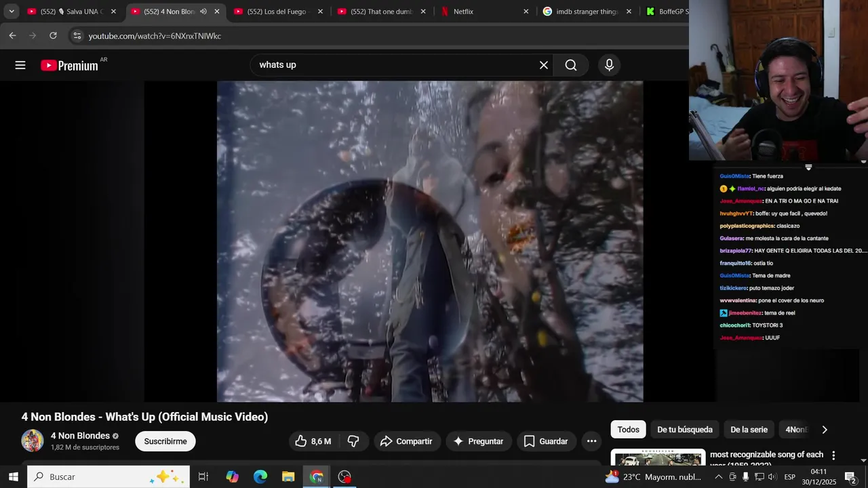Mute audio icon on 4 Non Blondes tab

pyautogui.click(x=203, y=12)
